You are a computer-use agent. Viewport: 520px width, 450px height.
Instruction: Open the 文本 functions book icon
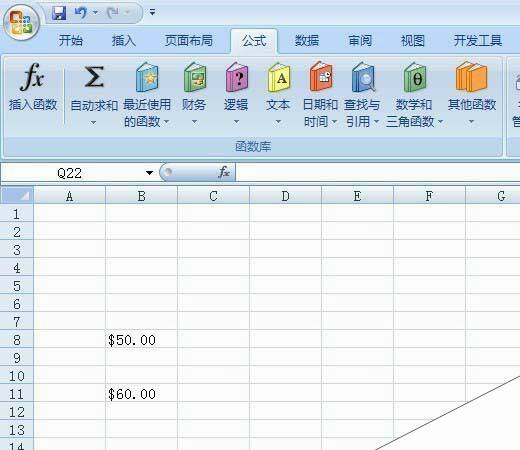coord(279,77)
